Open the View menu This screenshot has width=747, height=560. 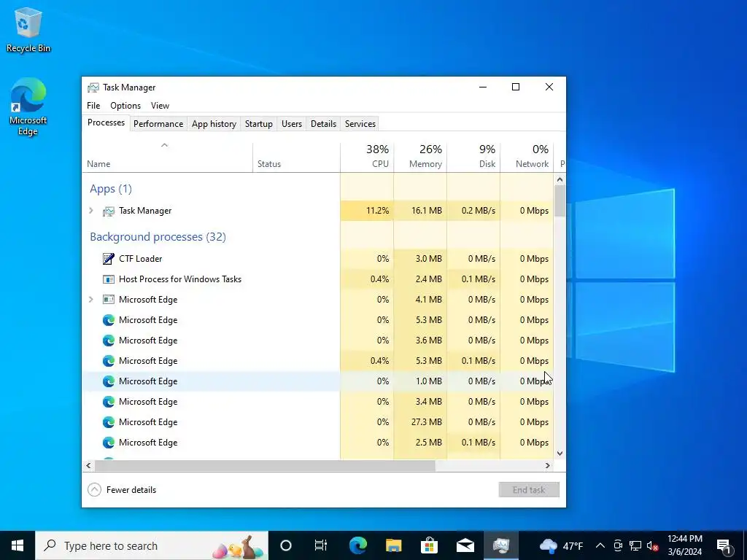(160, 106)
